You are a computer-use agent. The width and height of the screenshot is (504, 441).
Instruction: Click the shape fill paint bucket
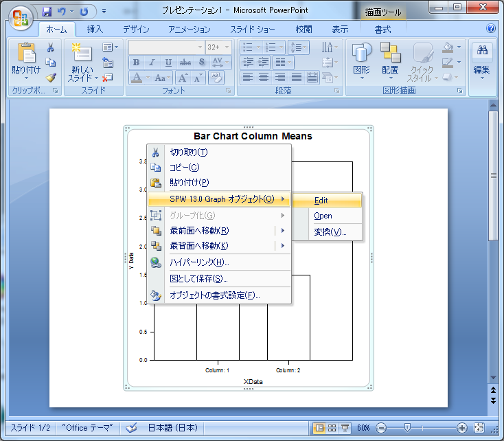[448, 47]
